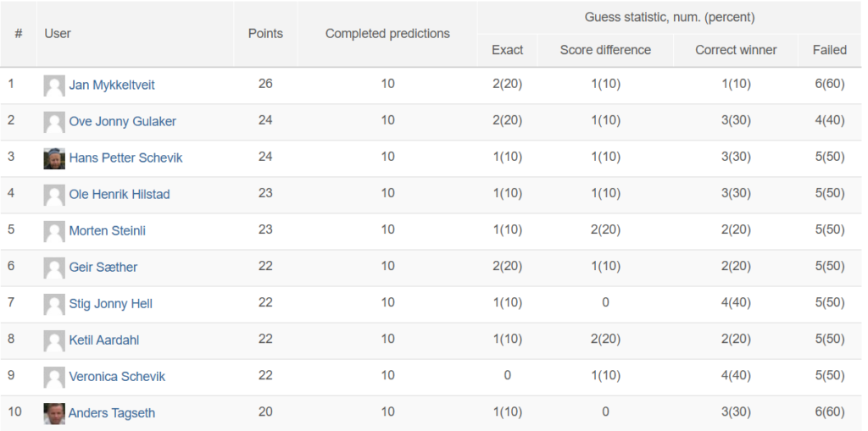868x431 pixels.
Task: Click the Exact column header
Action: (507, 50)
